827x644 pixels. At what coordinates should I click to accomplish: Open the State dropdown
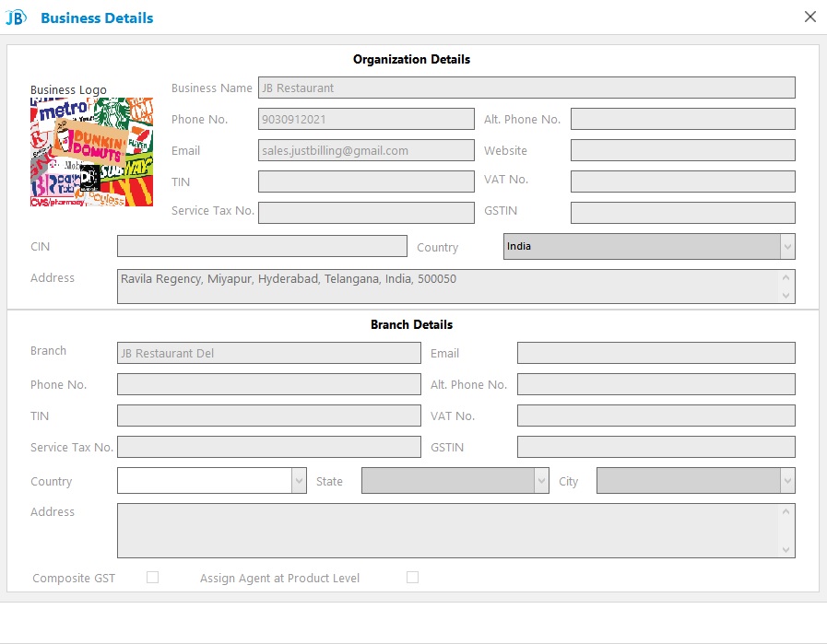tap(455, 481)
